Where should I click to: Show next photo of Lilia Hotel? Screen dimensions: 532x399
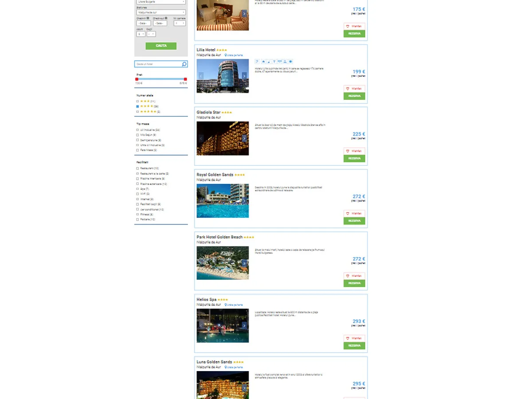pos(244,76)
